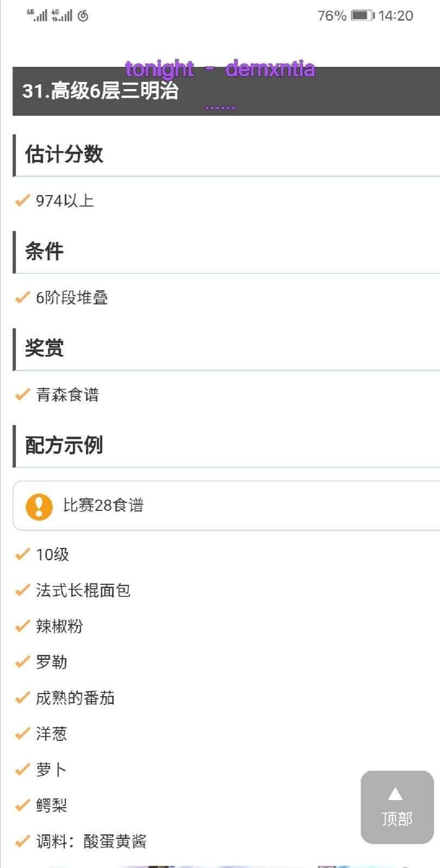The width and height of the screenshot is (440, 868).
Task: Tap the checkmark beside 法式长棍面包
Action: 22,590
